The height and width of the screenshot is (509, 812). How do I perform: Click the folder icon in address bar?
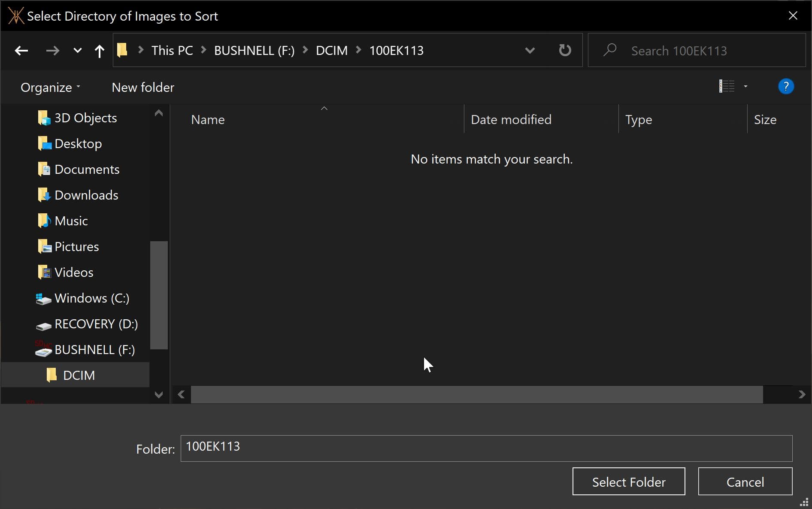click(122, 50)
